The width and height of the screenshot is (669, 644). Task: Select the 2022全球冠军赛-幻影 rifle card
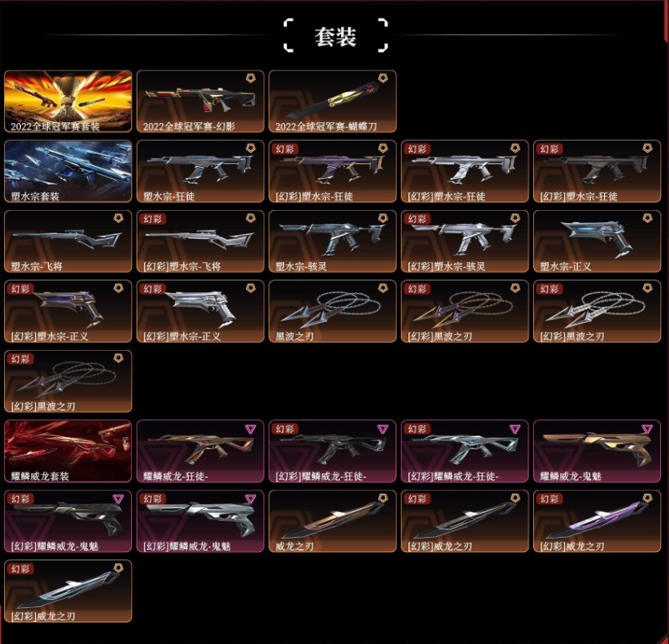coord(200,101)
